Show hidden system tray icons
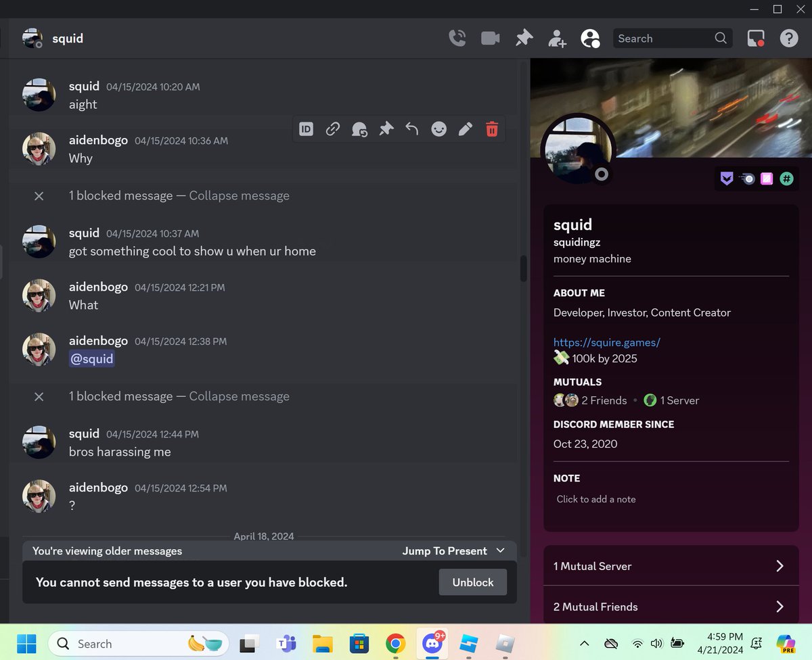812x660 pixels. [x=585, y=644]
